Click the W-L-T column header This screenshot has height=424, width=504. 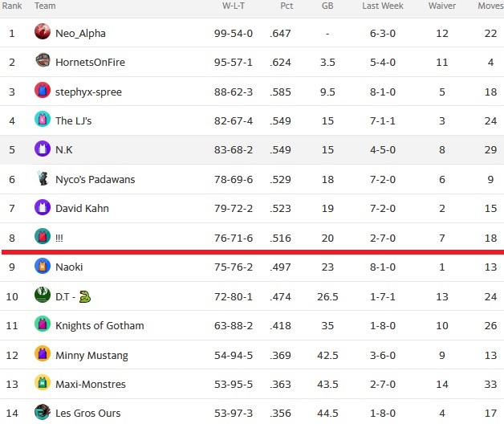click(x=234, y=6)
